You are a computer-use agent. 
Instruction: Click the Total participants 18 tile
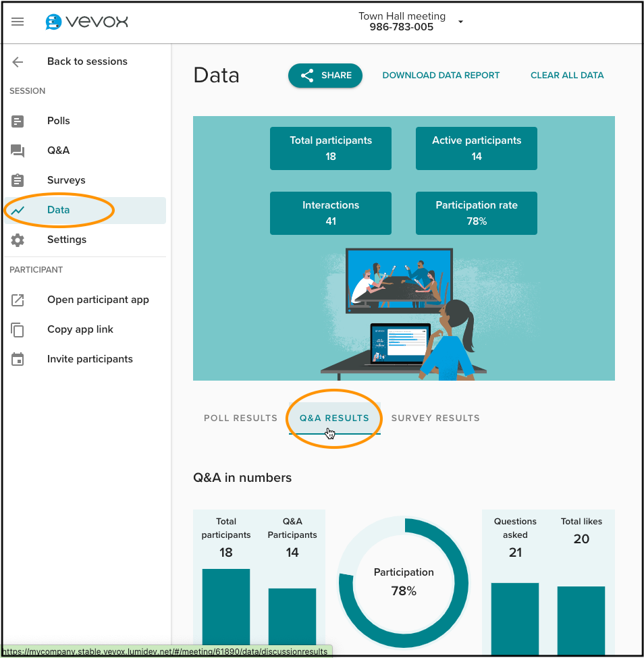[331, 148]
